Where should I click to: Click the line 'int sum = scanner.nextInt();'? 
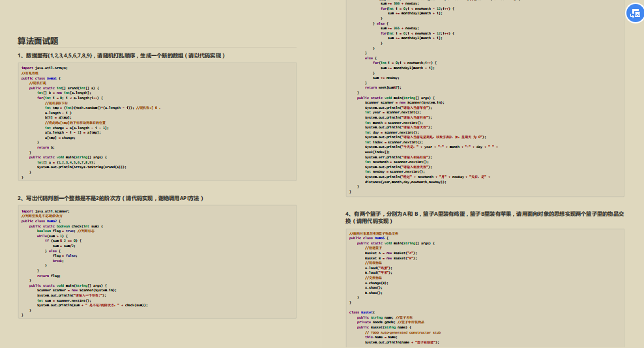click(x=64, y=300)
